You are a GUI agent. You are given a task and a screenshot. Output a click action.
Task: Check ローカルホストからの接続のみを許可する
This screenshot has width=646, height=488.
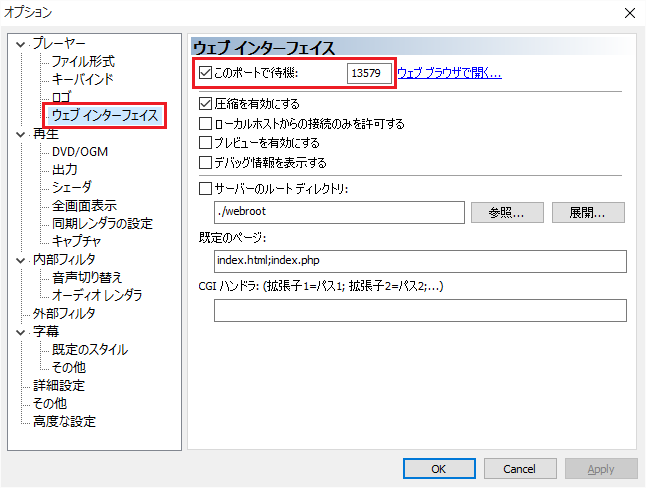tap(206, 124)
